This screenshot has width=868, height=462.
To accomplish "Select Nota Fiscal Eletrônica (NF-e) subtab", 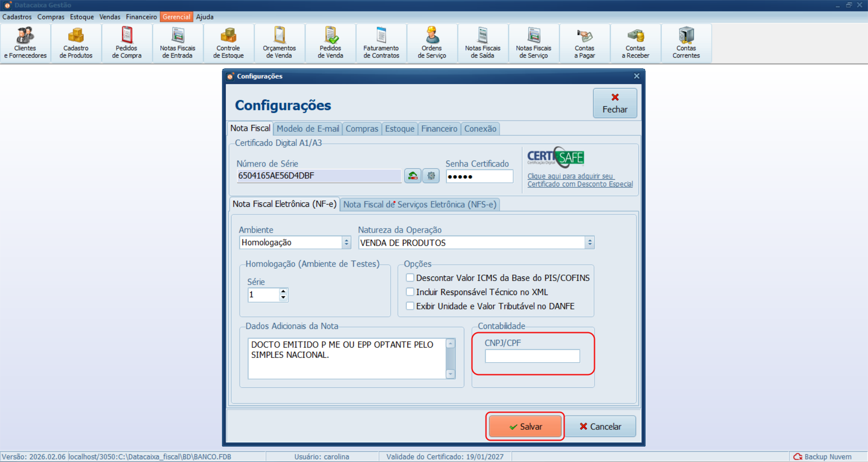I will (x=284, y=204).
